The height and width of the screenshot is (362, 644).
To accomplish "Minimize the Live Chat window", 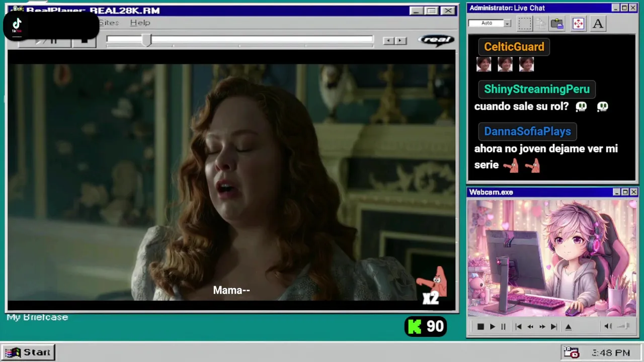I will 615,8.
